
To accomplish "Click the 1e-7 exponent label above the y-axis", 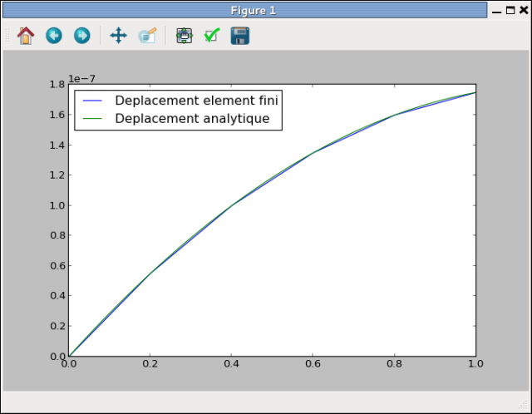I will click(81, 79).
